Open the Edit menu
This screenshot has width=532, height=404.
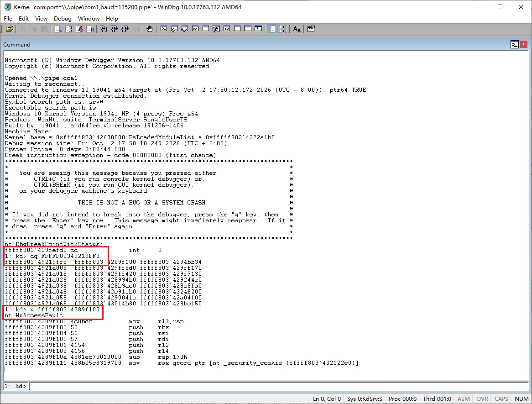point(23,18)
